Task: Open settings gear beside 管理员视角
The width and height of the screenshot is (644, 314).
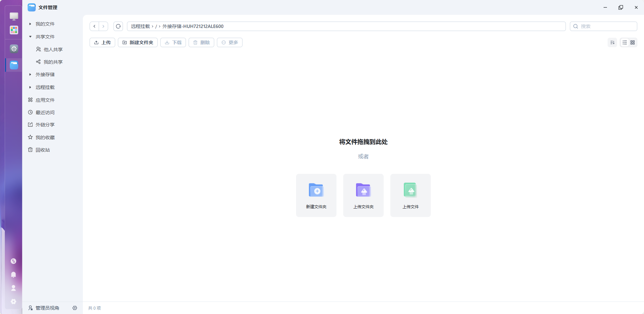Action: click(x=75, y=308)
